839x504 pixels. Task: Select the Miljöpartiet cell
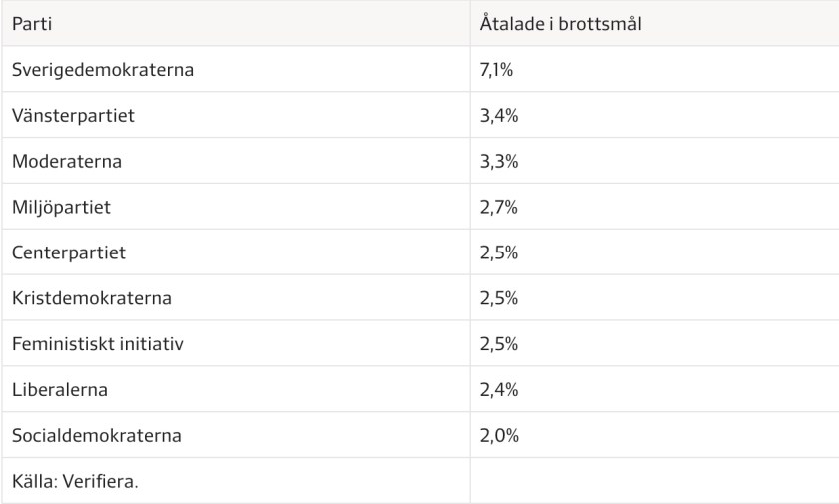click(61, 208)
